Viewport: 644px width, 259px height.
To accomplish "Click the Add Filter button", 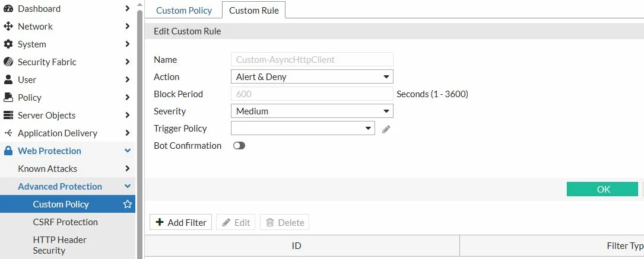I will [180, 222].
